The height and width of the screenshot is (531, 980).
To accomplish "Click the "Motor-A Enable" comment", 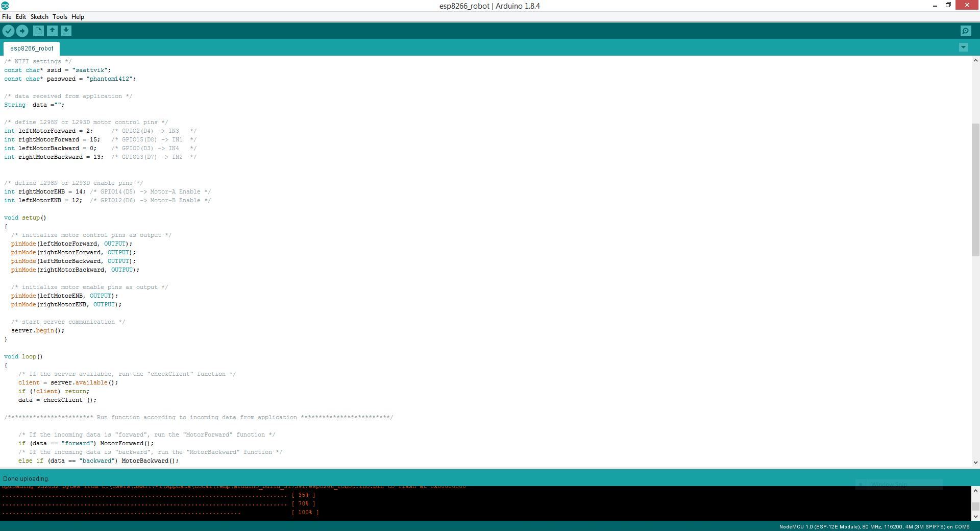I will 150,191.
